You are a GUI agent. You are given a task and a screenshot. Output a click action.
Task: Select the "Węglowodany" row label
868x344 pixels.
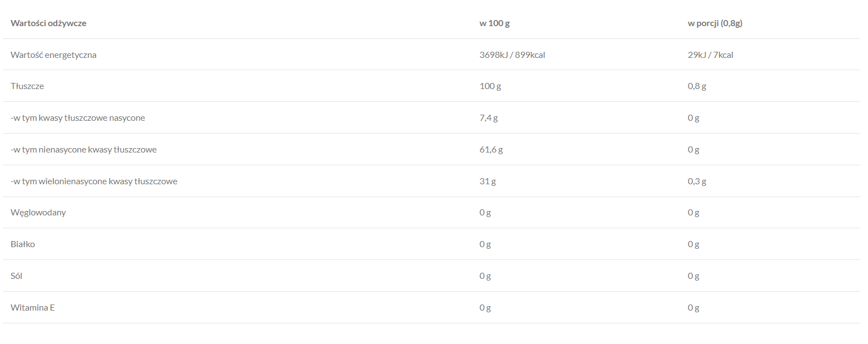point(38,213)
